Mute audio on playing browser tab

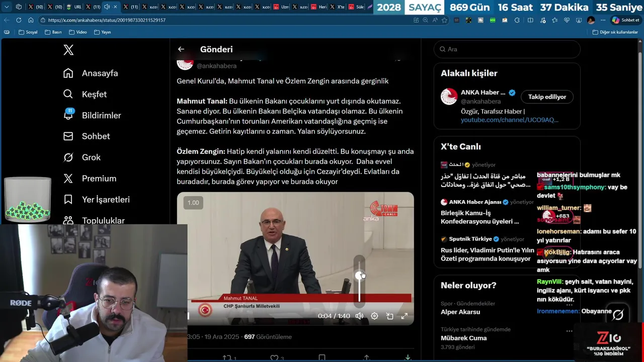(x=107, y=7)
